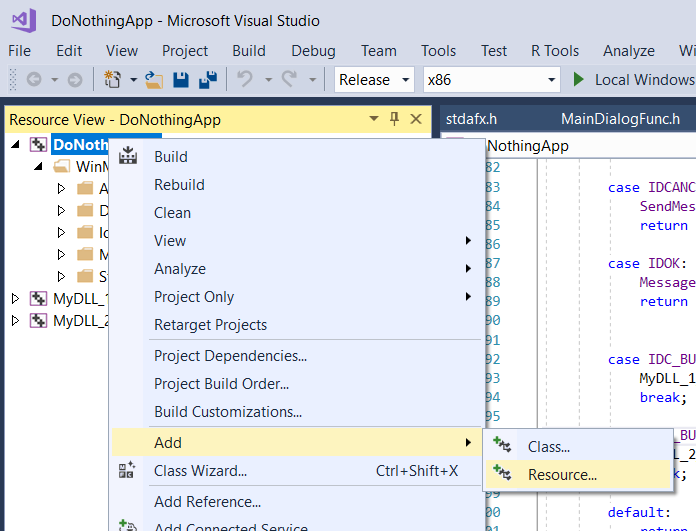
Task: Expand the resource folder starting with D
Action: click(61, 210)
